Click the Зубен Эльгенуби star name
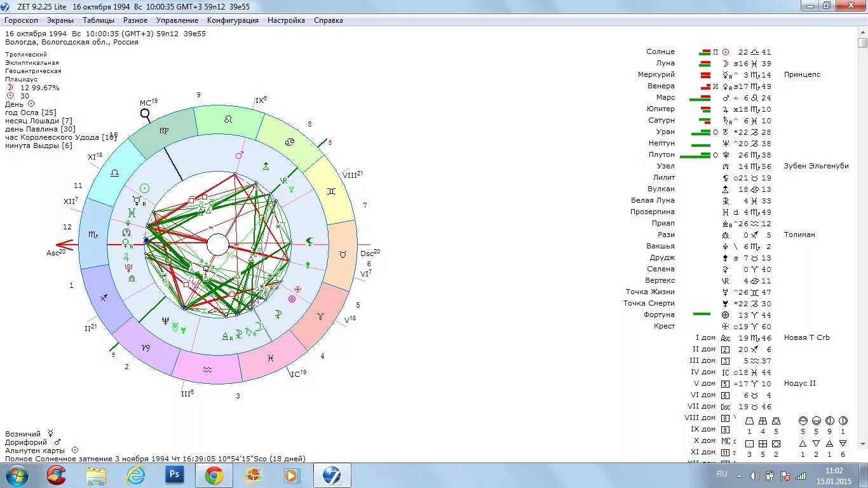 [817, 166]
